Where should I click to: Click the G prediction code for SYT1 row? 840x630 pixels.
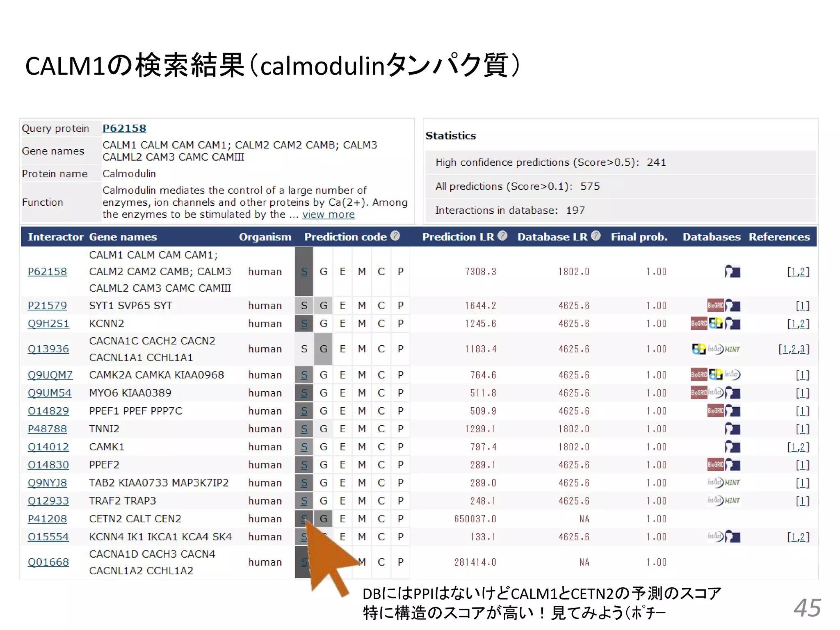click(x=323, y=306)
